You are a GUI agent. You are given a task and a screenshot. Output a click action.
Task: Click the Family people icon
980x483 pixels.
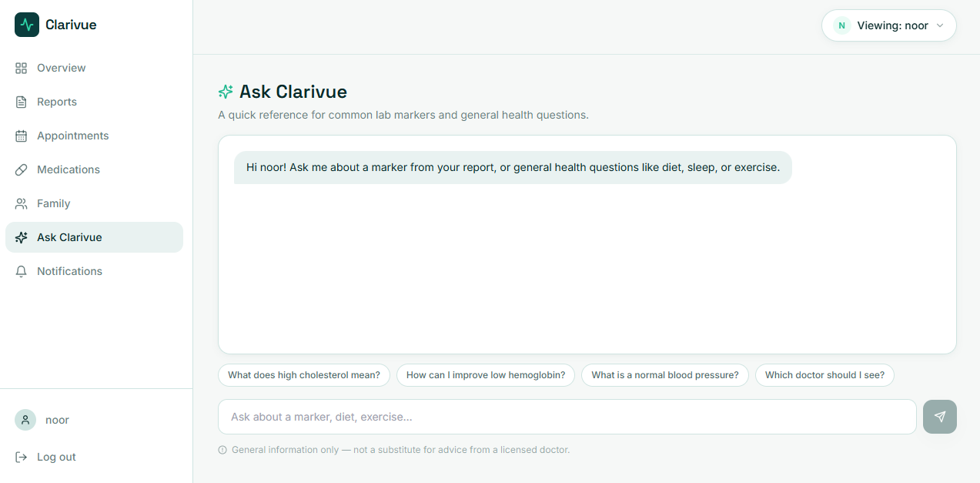[x=22, y=203]
